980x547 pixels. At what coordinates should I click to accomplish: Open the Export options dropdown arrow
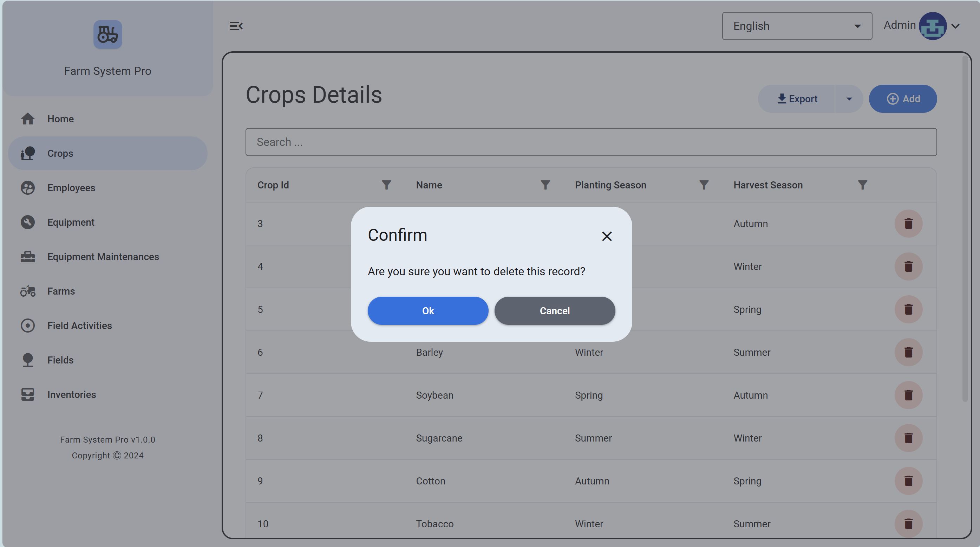point(849,99)
